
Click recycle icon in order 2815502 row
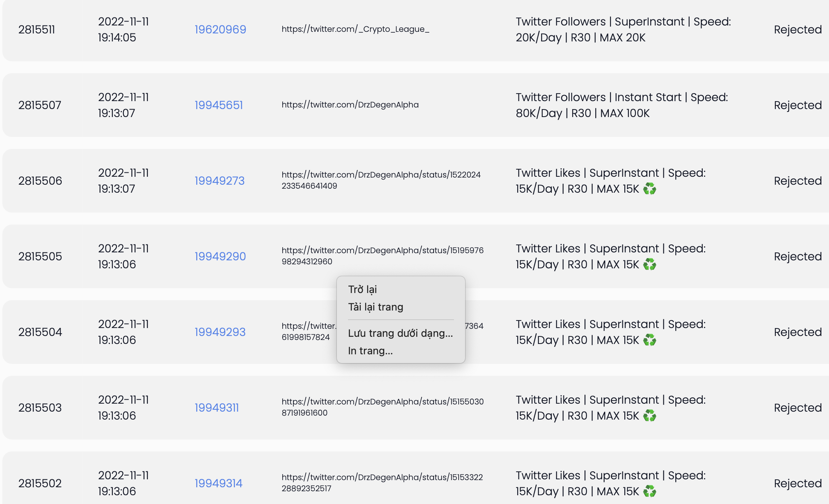pos(649,491)
